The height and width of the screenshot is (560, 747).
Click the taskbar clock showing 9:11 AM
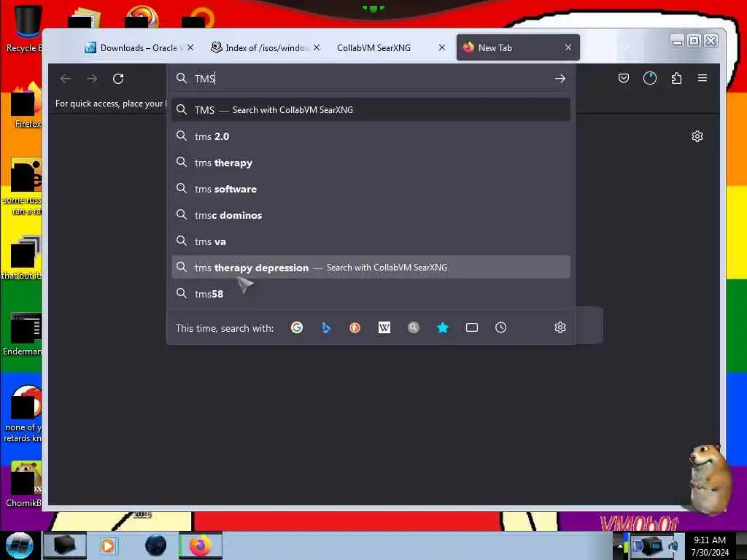pyautogui.click(x=710, y=546)
